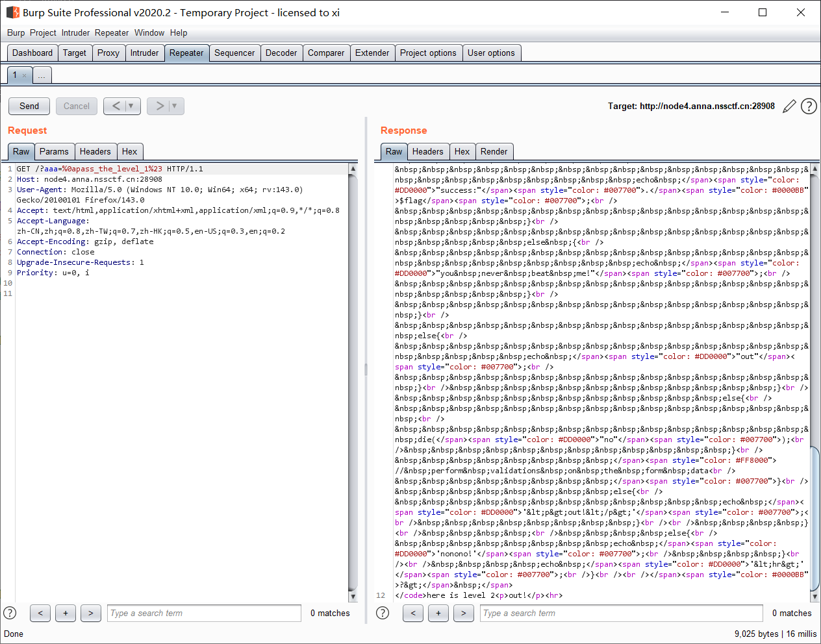Open the Project menu

[x=43, y=32]
